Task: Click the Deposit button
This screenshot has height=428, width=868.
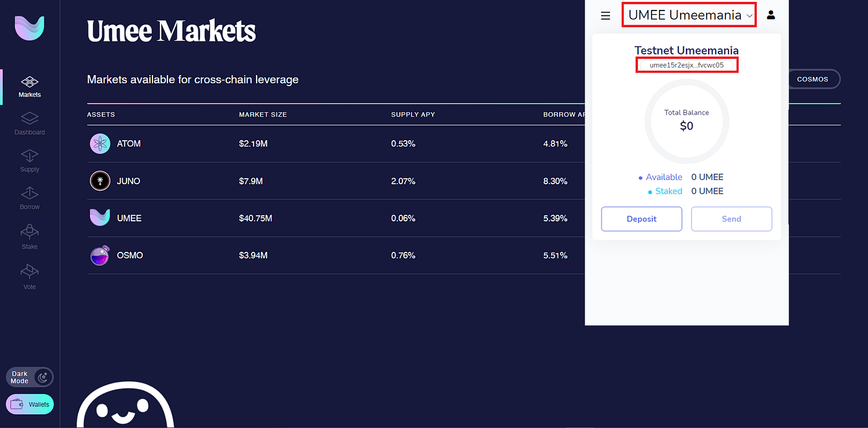Action: tap(642, 219)
